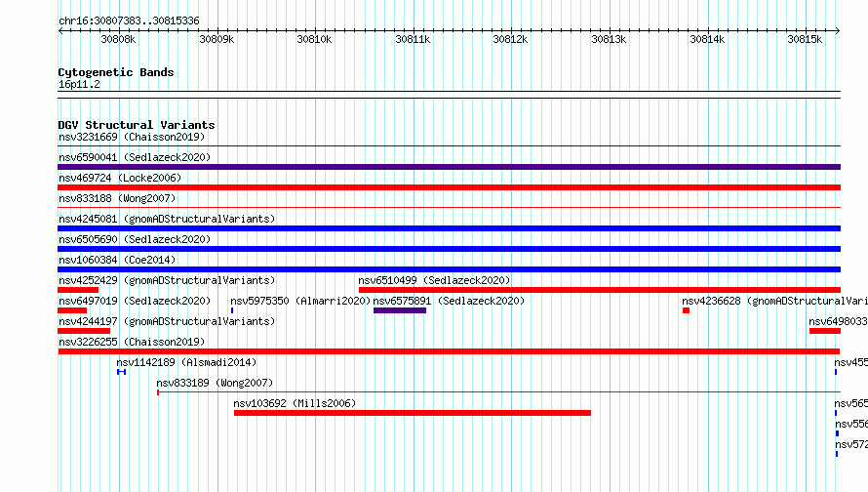Click the nsv556 cut-off label at right
This screenshot has height=492, width=868.
tap(850, 424)
